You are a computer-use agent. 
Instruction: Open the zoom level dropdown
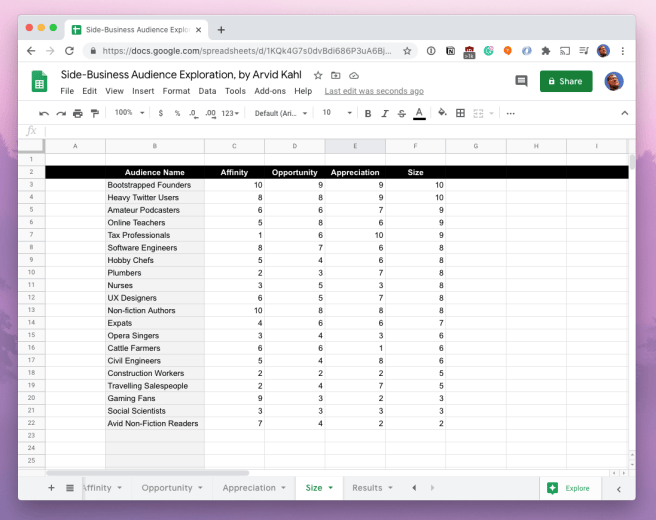pos(129,113)
